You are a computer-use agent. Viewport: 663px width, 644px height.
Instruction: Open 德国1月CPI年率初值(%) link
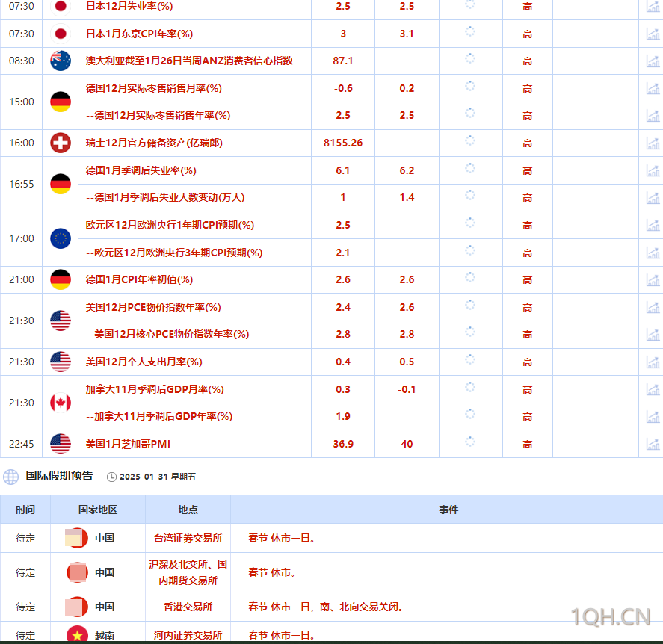pos(139,279)
